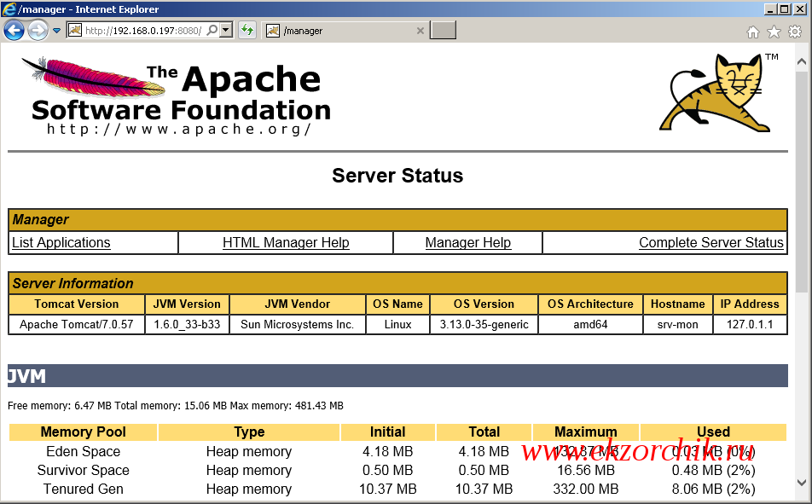Click the Apache Tomcat/7.0.57 version cell
The height and width of the screenshot is (504, 812).
pos(77,324)
